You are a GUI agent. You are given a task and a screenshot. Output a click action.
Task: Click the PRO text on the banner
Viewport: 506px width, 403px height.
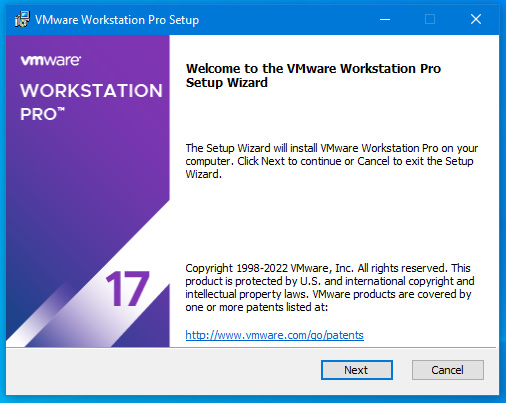[38, 114]
